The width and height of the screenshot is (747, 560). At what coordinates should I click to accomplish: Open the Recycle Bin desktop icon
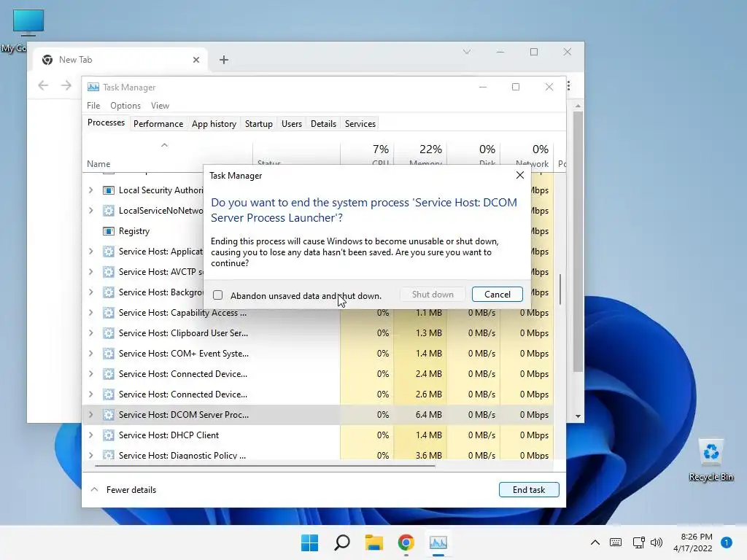pyautogui.click(x=711, y=459)
